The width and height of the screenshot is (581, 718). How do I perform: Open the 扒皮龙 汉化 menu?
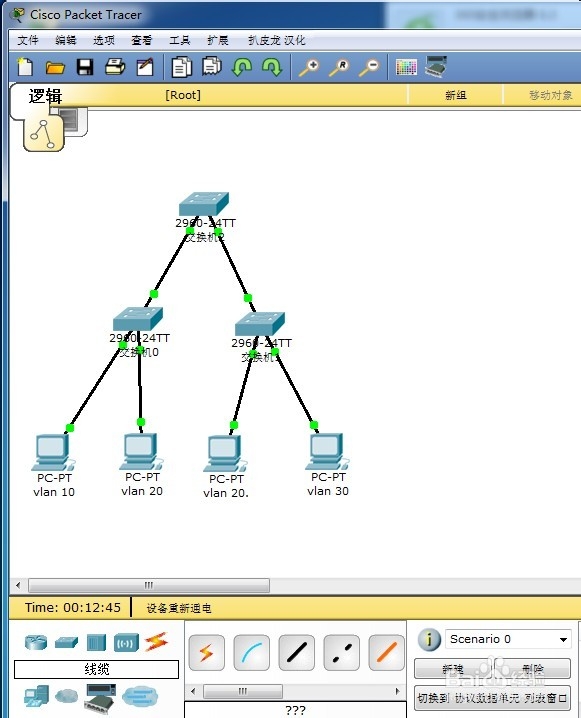(x=277, y=40)
